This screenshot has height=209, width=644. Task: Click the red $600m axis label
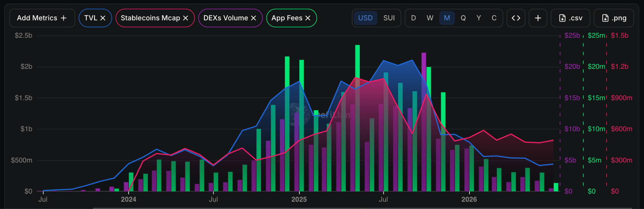[621, 129]
